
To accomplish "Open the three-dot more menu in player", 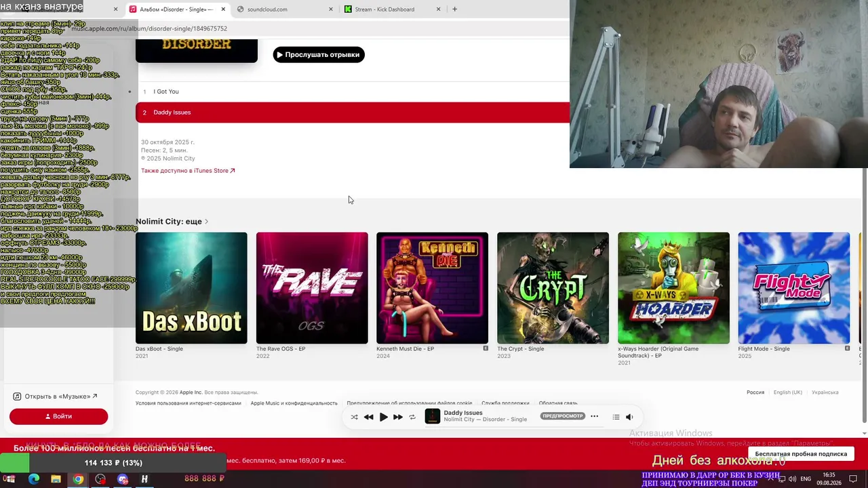I will 595,416.
